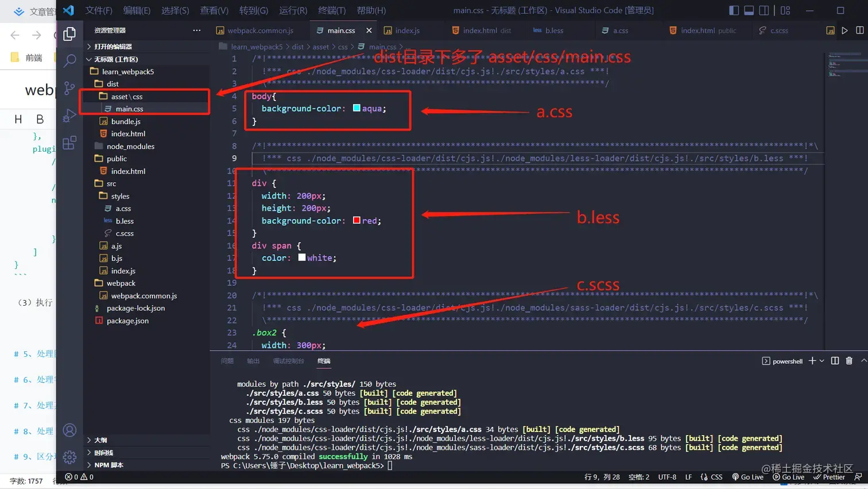Create a new terminal with the plus icon
The width and height of the screenshot is (868, 489).
pyautogui.click(x=812, y=361)
